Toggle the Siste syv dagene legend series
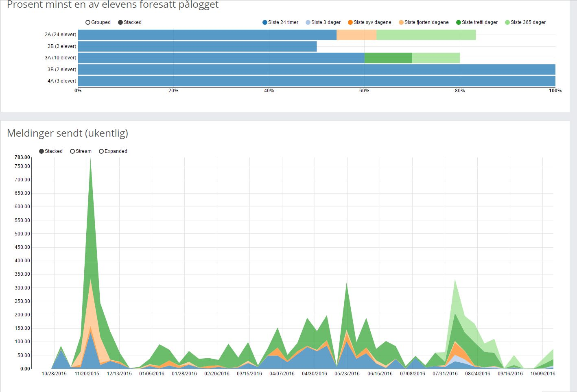577x392 pixels. [369, 22]
